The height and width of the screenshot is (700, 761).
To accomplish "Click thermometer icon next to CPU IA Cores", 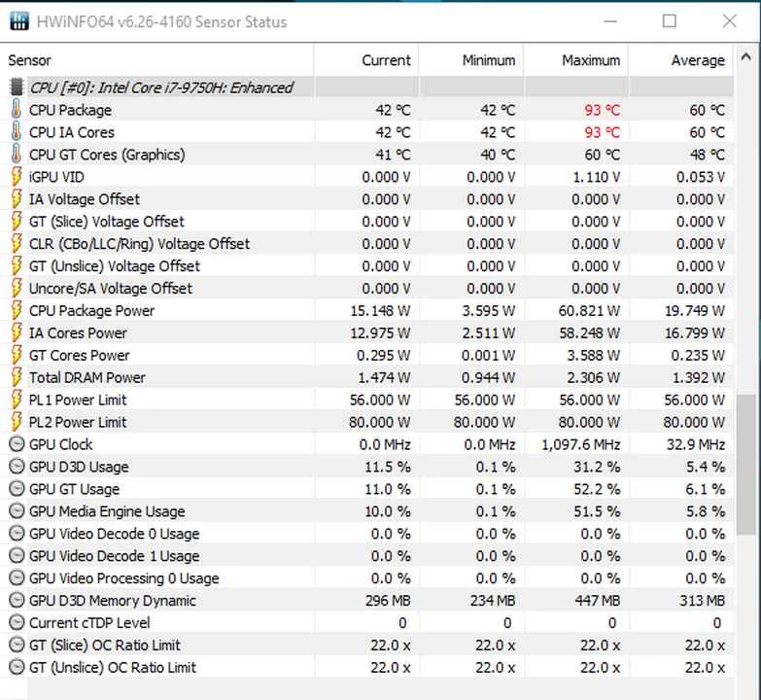I will pos(17,132).
